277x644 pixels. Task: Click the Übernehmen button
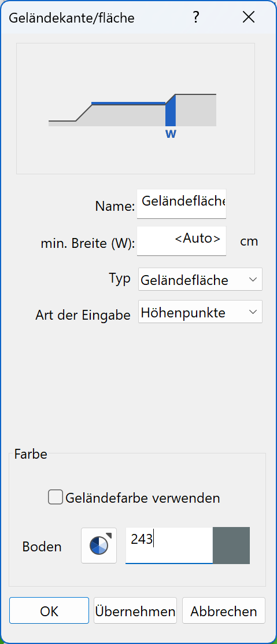(135, 611)
